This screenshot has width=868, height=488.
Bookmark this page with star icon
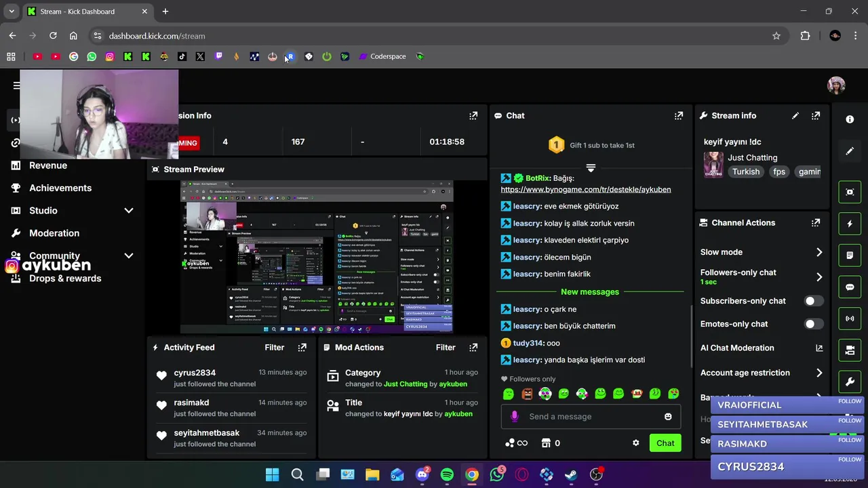(776, 36)
